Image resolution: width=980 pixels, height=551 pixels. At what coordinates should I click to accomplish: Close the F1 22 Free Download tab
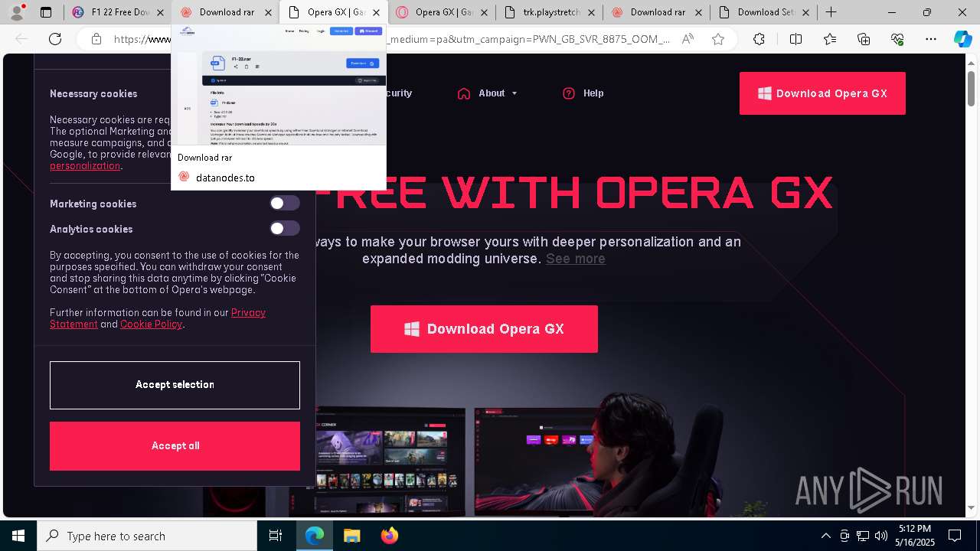click(x=159, y=12)
